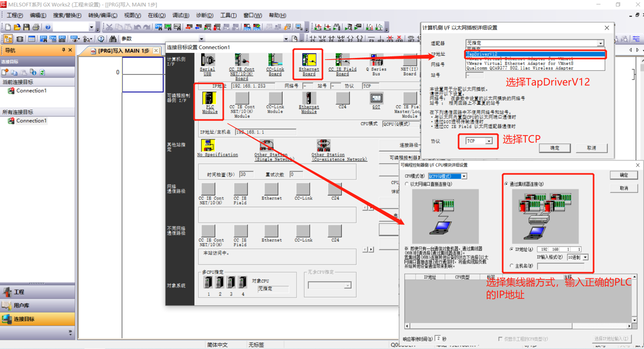Open the 在线(O) menu
The height and width of the screenshot is (349, 644).
[x=157, y=15]
